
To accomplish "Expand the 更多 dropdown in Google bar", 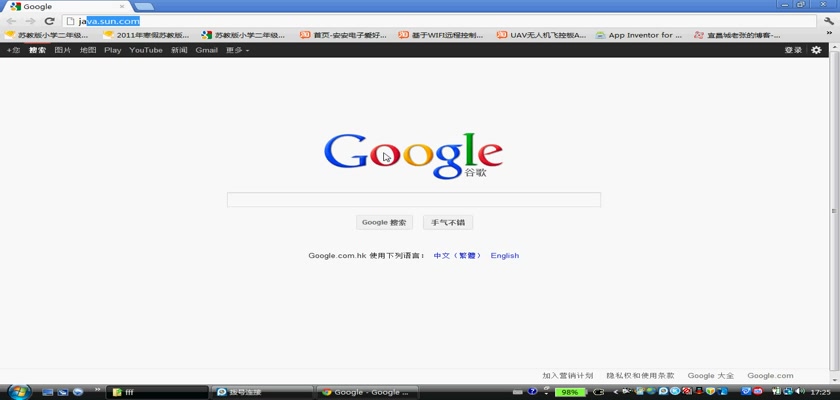I will click(237, 50).
